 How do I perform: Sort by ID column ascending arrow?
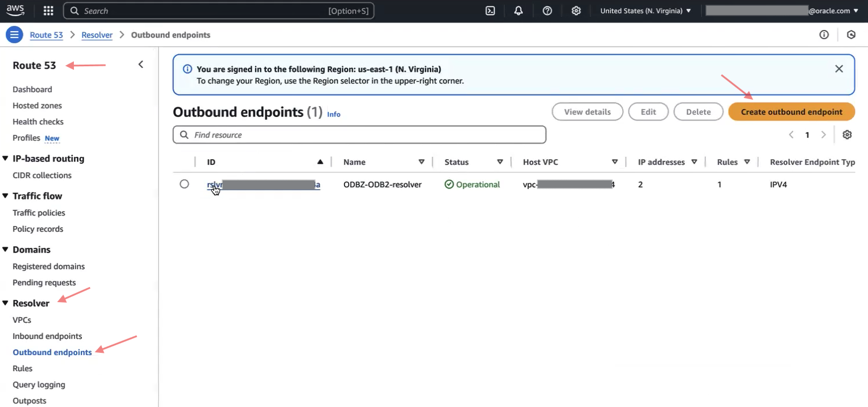(320, 162)
